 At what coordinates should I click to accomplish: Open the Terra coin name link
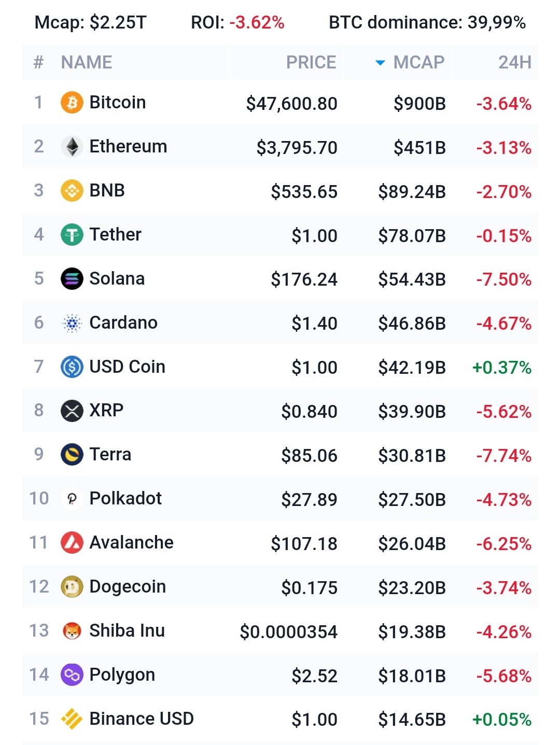(110, 455)
